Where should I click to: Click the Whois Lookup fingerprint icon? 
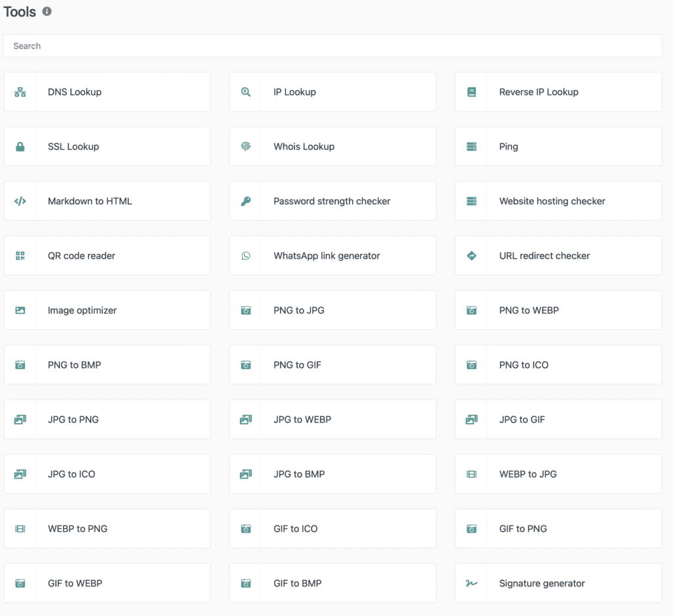tap(246, 146)
